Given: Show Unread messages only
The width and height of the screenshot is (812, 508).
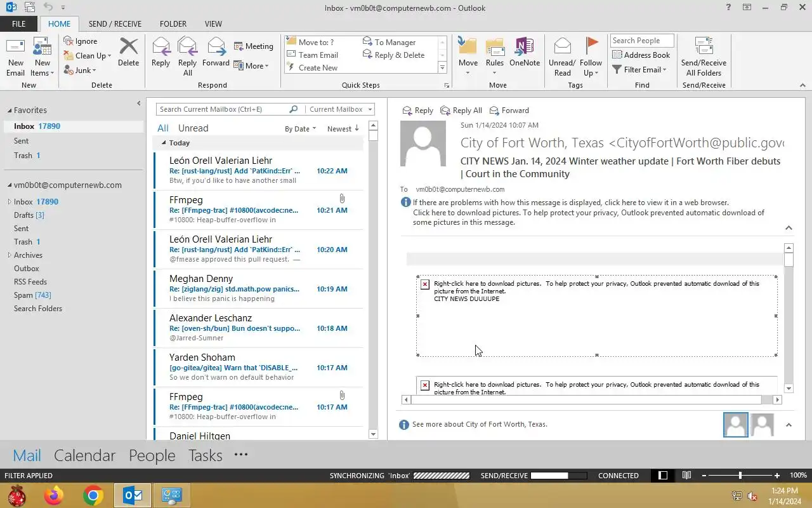Looking at the screenshot, I should coord(193,128).
